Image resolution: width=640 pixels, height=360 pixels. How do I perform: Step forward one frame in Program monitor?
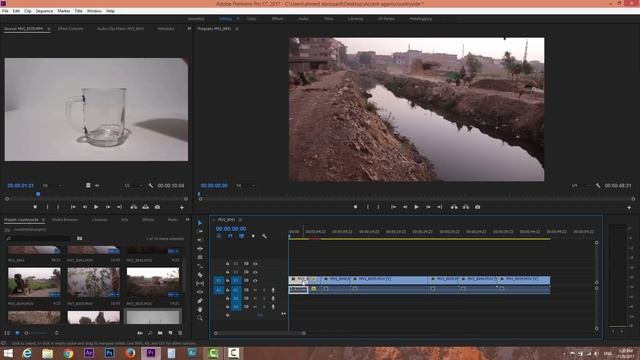click(428, 207)
